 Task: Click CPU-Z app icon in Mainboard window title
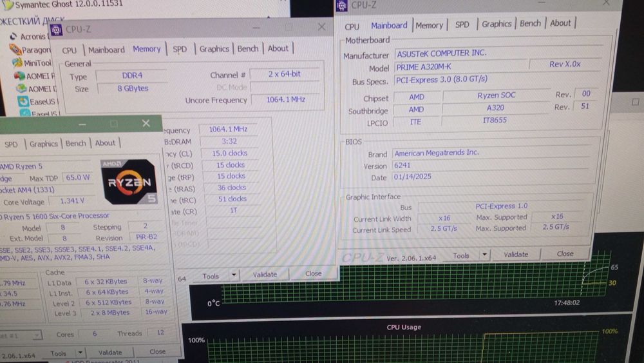(342, 5)
